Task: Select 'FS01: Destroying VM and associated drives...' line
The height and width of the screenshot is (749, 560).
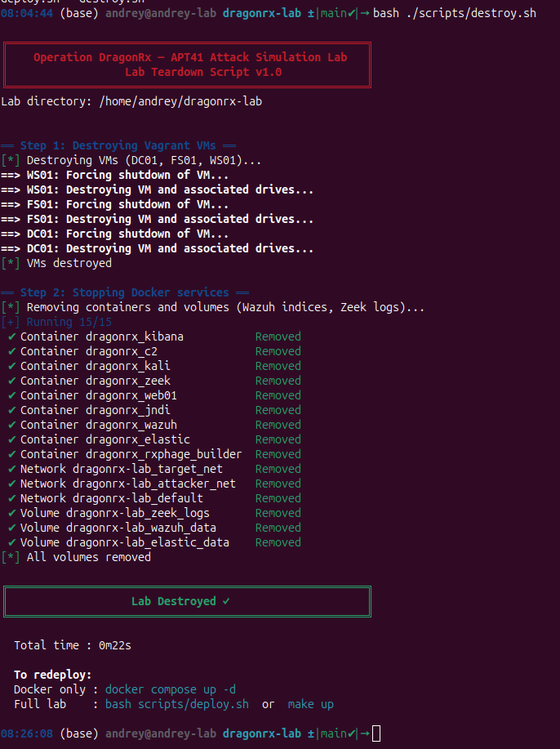Action: tap(157, 219)
